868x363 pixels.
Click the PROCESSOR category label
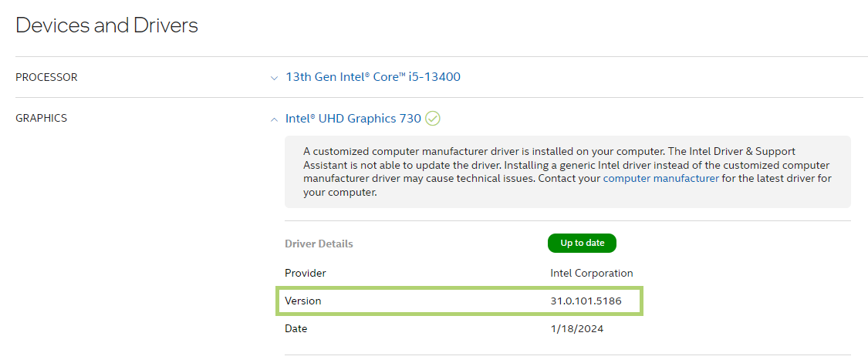tap(46, 77)
